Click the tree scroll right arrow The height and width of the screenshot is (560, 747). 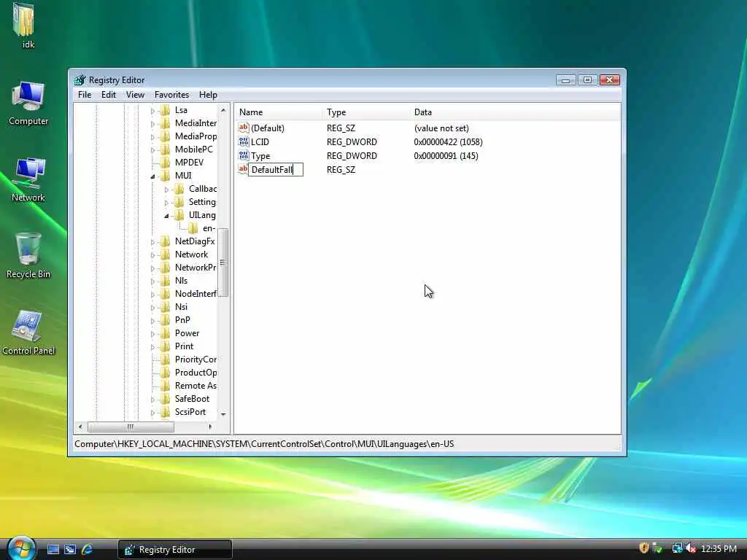(210, 427)
